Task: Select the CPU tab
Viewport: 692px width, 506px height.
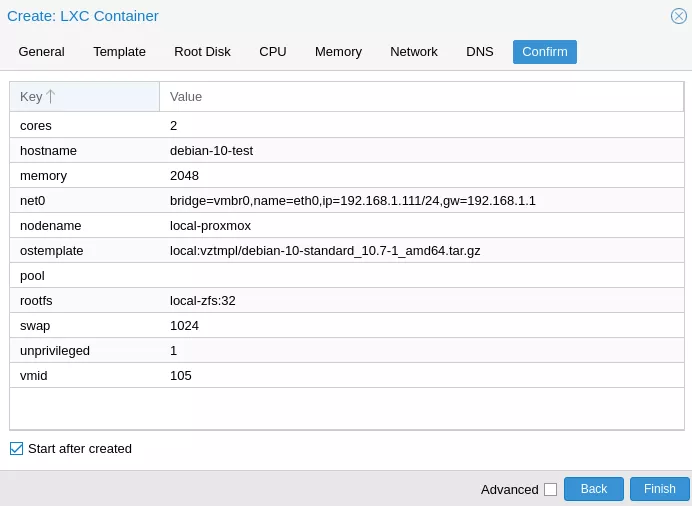Action: (273, 52)
